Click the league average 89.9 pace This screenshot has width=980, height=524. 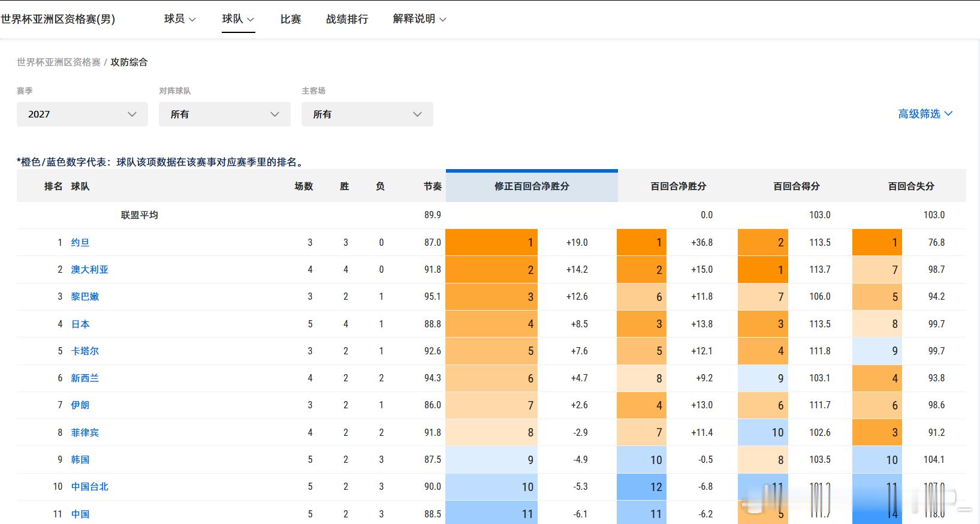point(432,215)
